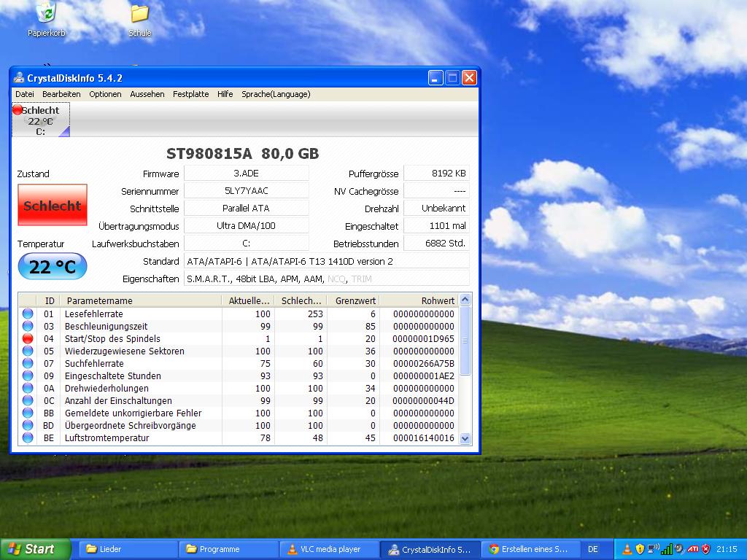Click the Aktuelle... column header
The width and height of the screenshot is (747, 560).
coord(248,300)
